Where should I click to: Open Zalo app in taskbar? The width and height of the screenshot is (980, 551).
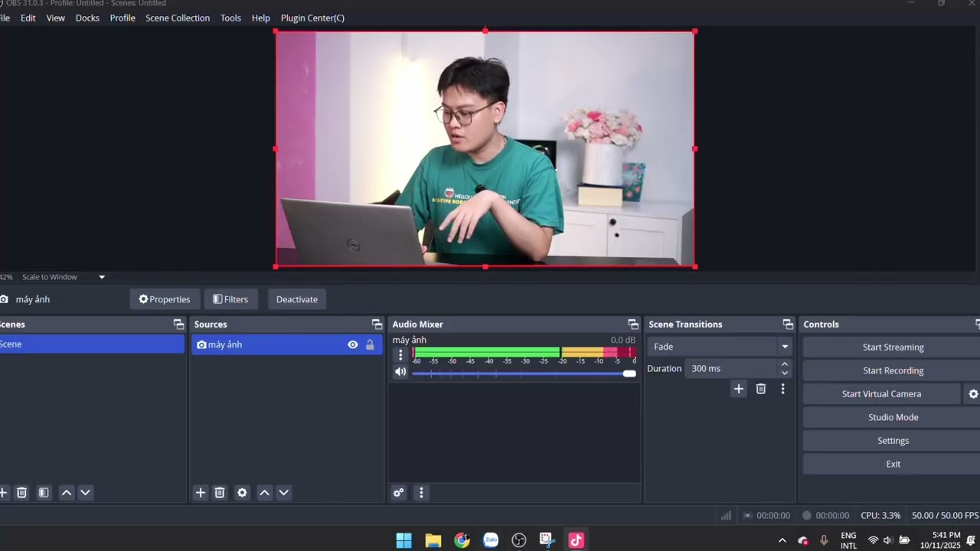pyautogui.click(x=491, y=540)
